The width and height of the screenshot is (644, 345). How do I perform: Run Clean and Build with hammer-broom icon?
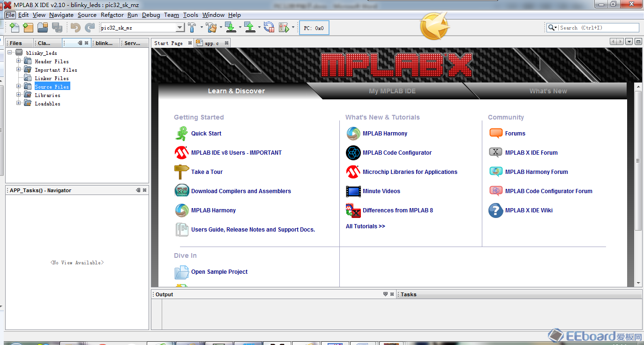coord(211,28)
